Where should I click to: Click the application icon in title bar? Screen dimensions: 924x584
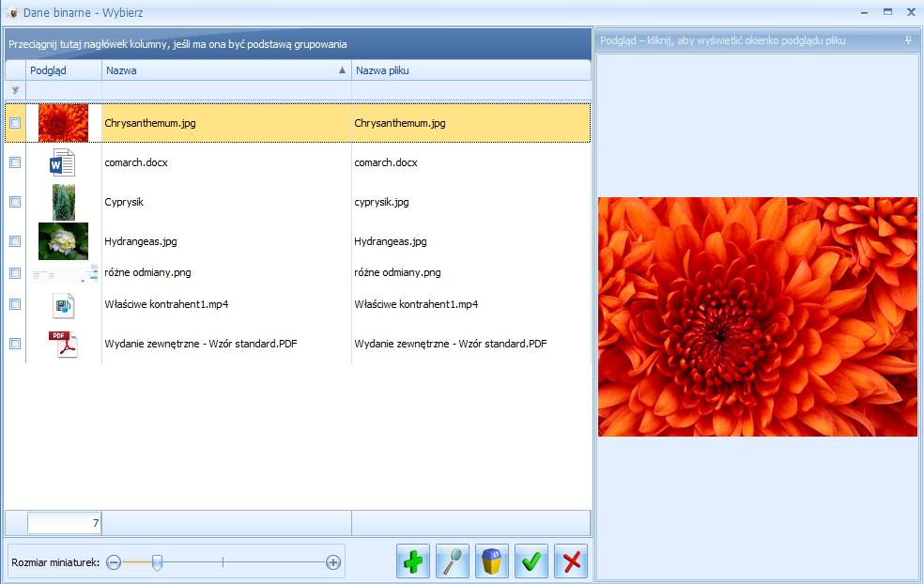10,12
